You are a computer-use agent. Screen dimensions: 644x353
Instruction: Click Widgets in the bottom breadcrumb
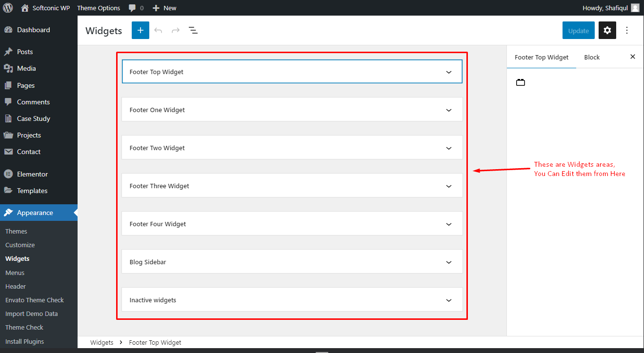[101, 342]
